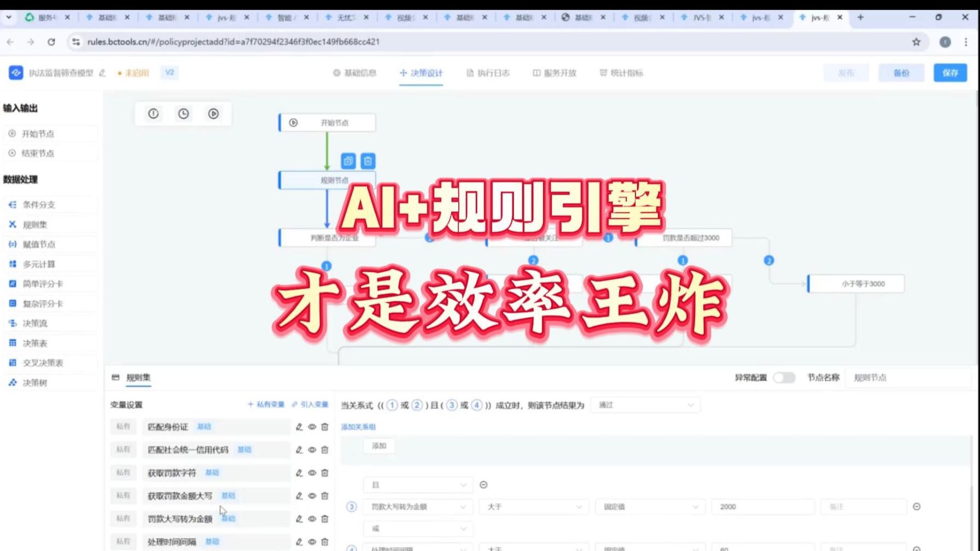Edit the project name pencil icon
The image size is (980, 551).
[x=102, y=73]
